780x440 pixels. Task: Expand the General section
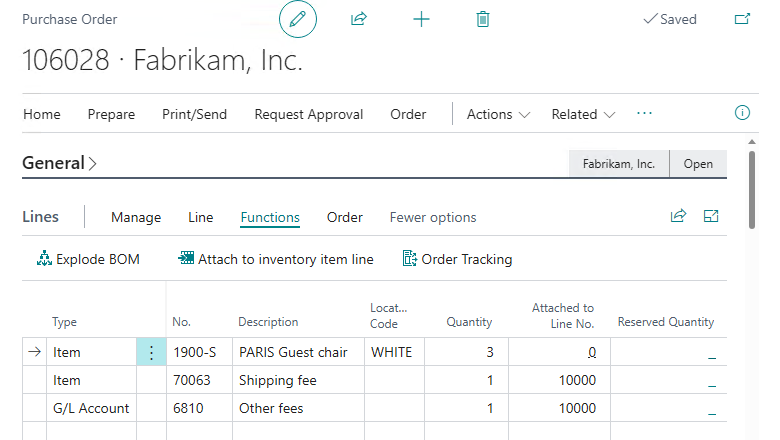[x=59, y=163]
